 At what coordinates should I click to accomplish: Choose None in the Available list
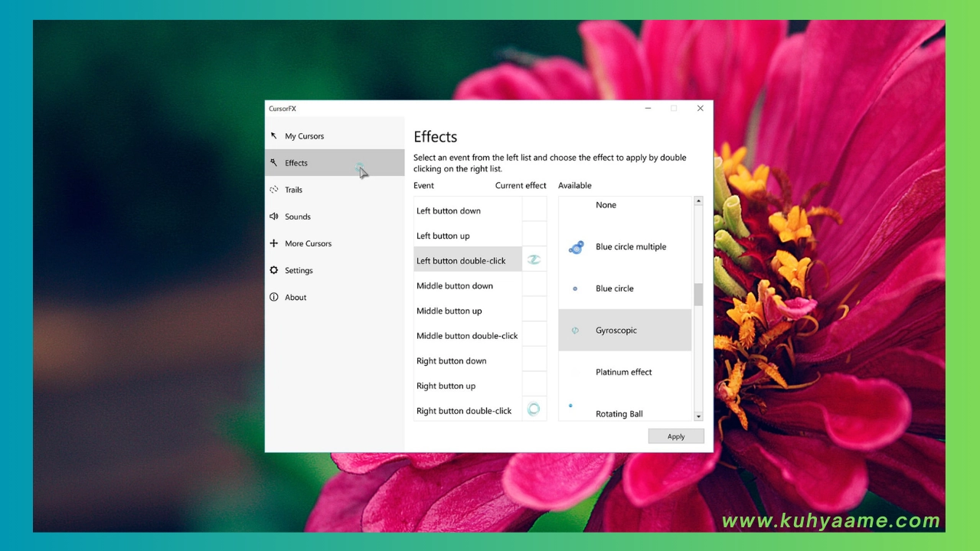pyautogui.click(x=606, y=205)
